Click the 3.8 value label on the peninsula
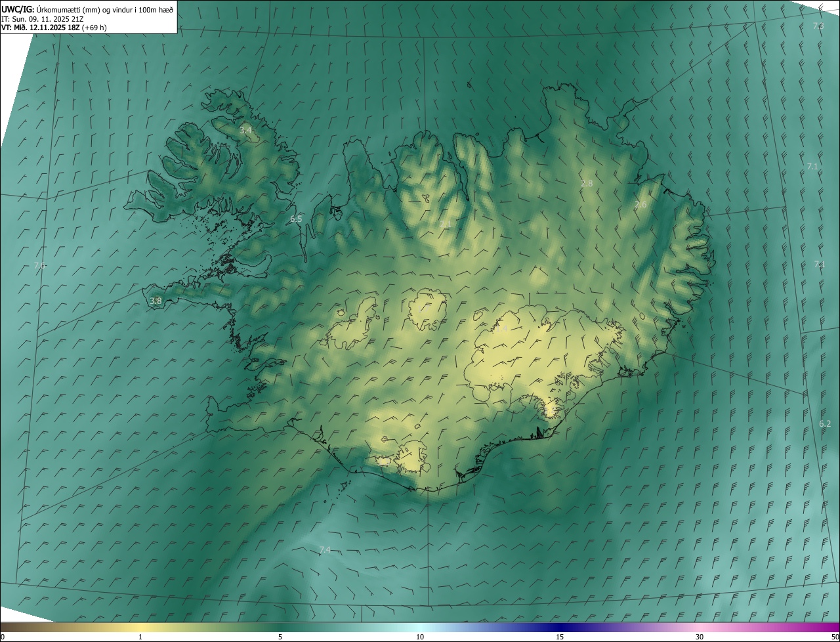Image resolution: width=840 pixels, height=642 pixels. pos(156,301)
